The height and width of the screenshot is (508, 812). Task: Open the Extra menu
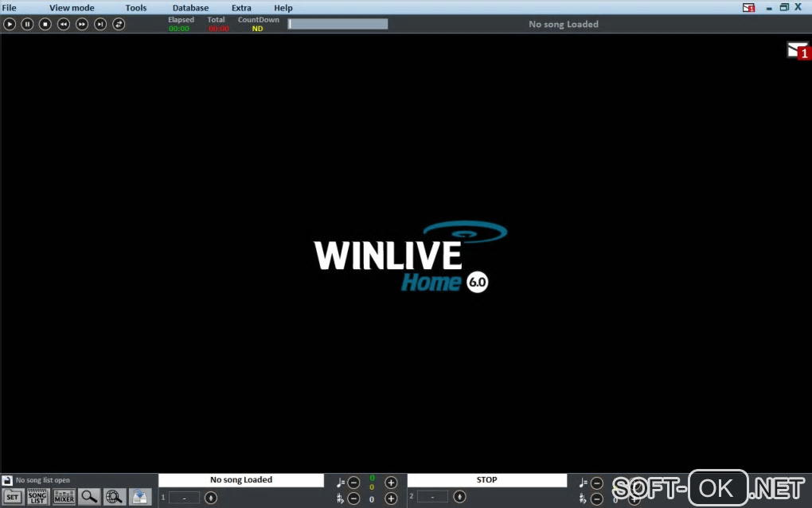point(241,8)
